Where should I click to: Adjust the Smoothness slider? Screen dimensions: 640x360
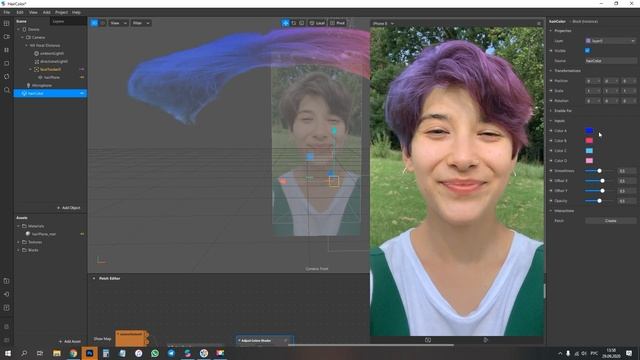click(599, 171)
